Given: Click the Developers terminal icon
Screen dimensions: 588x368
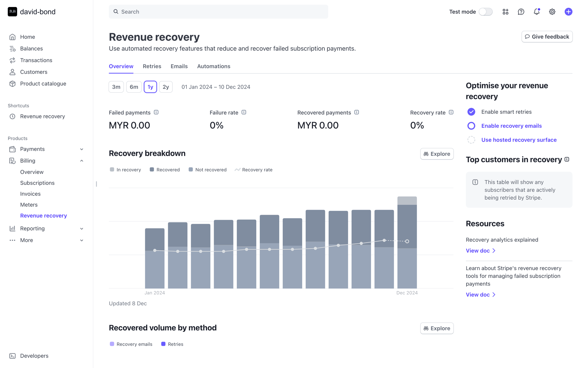Looking at the screenshot, I should pos(12,356).
